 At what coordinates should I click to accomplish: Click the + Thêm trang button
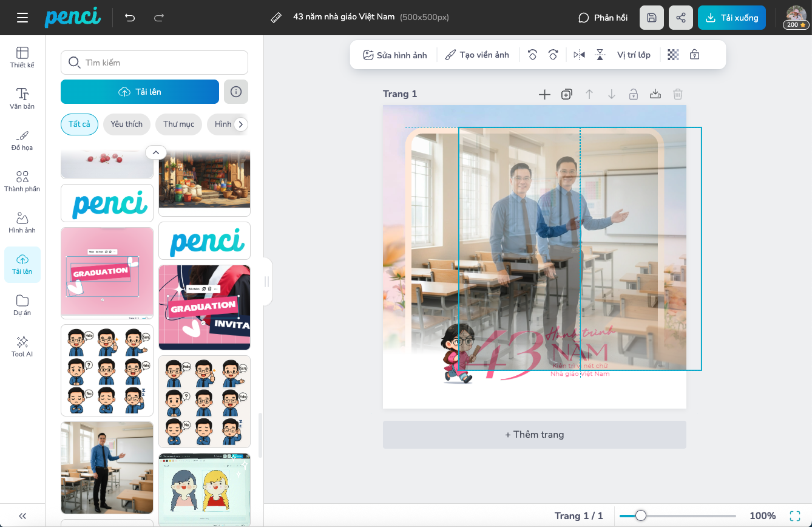click(534, 435)
